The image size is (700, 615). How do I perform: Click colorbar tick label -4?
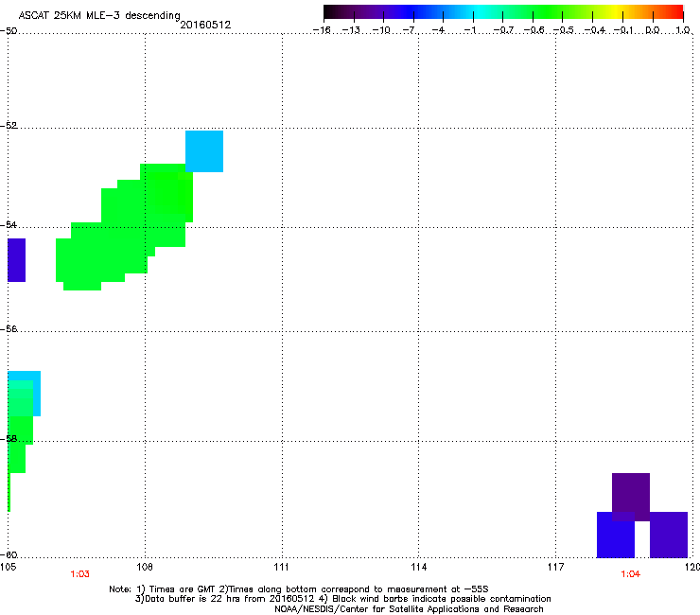438,30
